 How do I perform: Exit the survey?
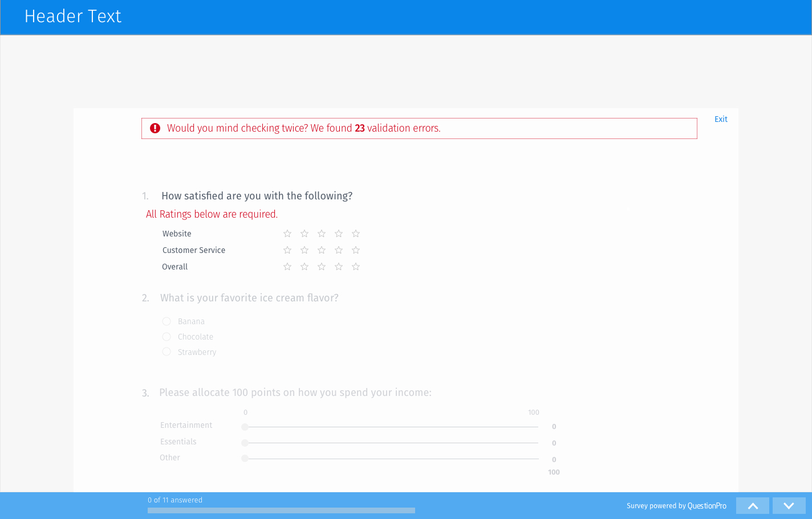pos(721,119)
